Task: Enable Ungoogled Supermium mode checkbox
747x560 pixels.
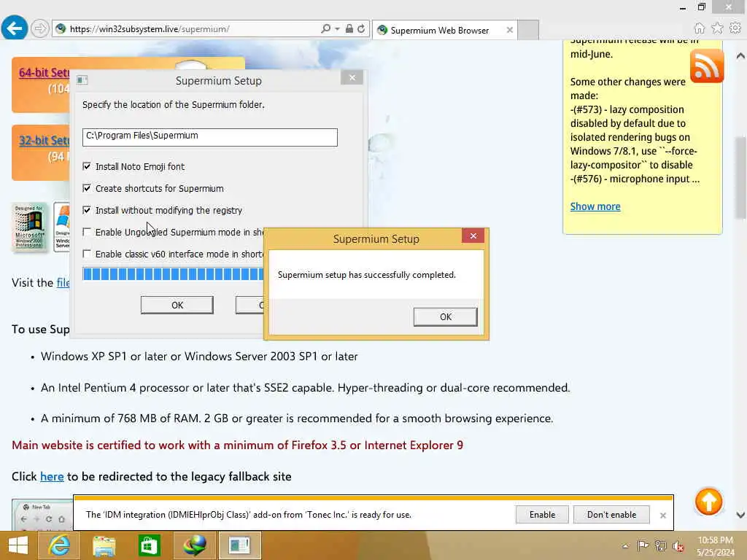Action: [87, 232]
